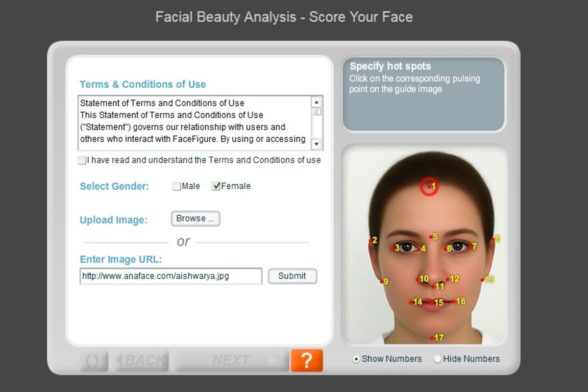Click the orange question mark help icon
This screenshot has height=392, width=588.
306,361
